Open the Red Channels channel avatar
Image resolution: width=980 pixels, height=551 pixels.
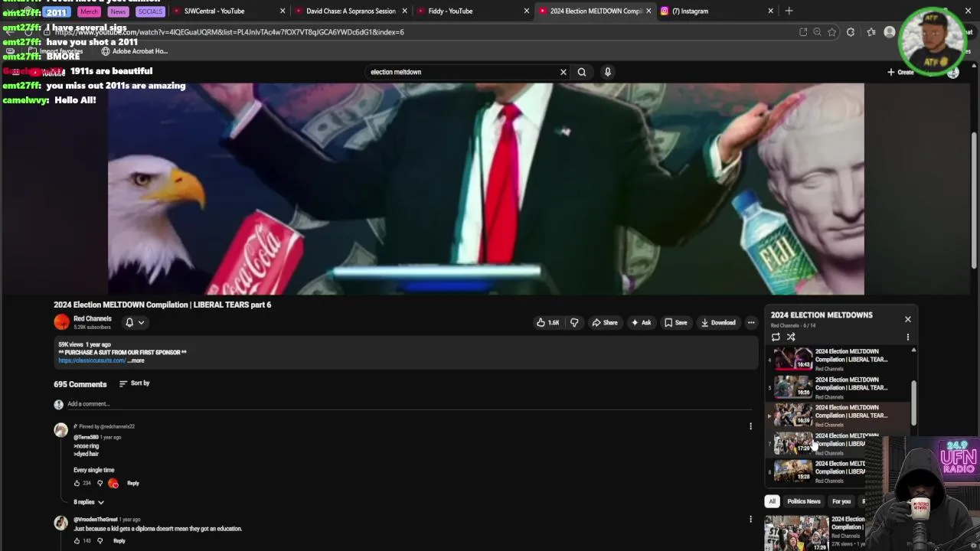pos(61,322)
